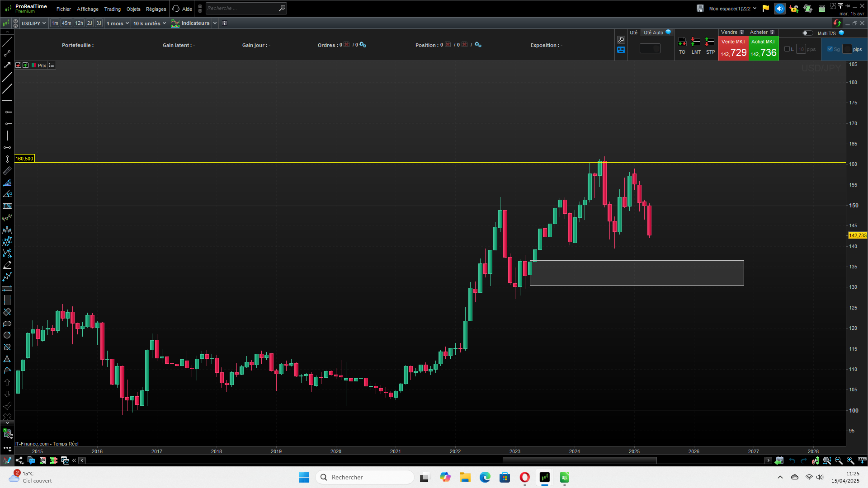Screen dimensions: 868x488
Task: Select the trend line drawing tool
Action: 7,42
